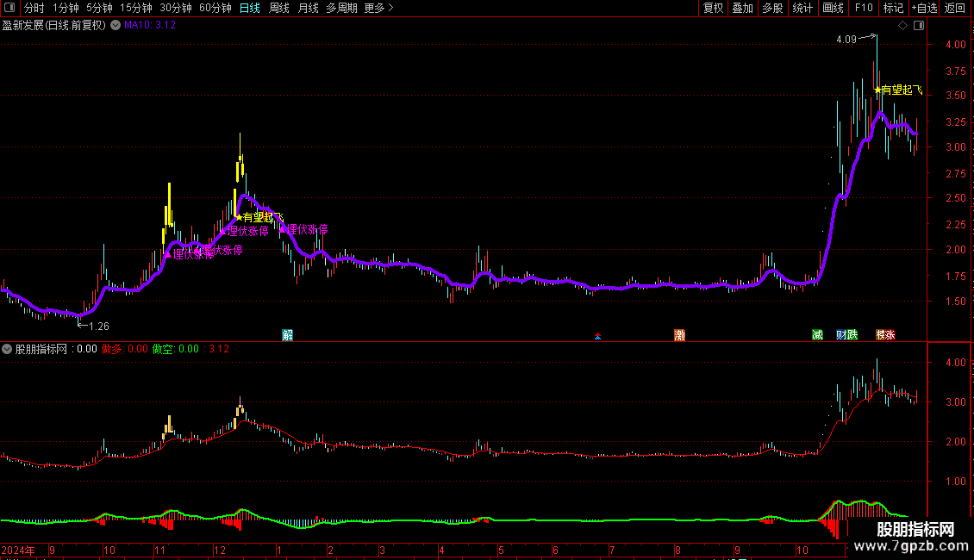Open the F10 company info
This screenshot has width=974, height=560.
[x=864, y=8]
